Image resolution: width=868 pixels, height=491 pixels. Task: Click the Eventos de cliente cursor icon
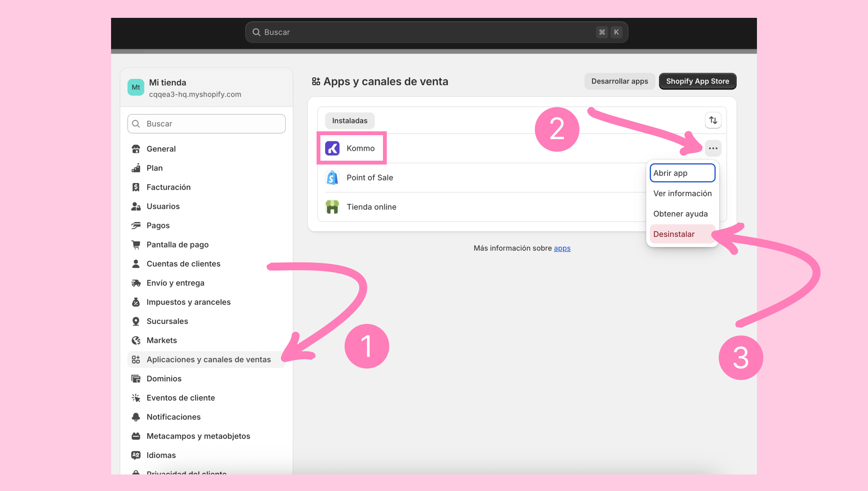(x=136, y=398)
